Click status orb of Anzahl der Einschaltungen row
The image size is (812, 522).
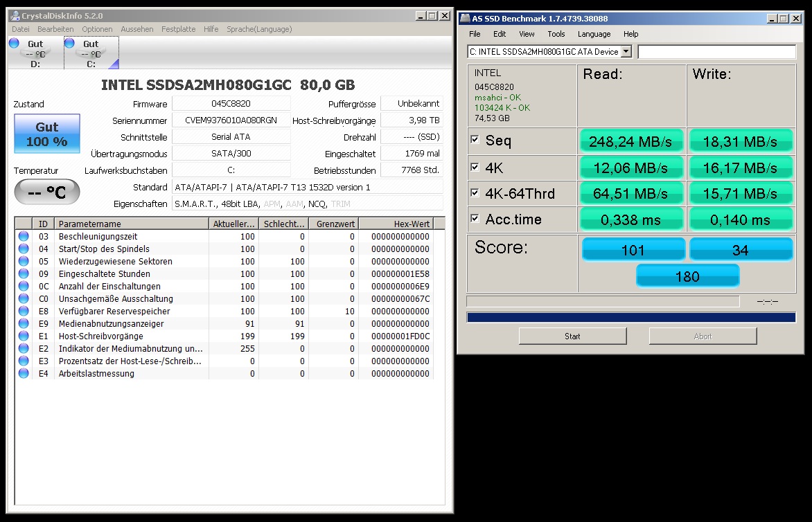point(24,285)
